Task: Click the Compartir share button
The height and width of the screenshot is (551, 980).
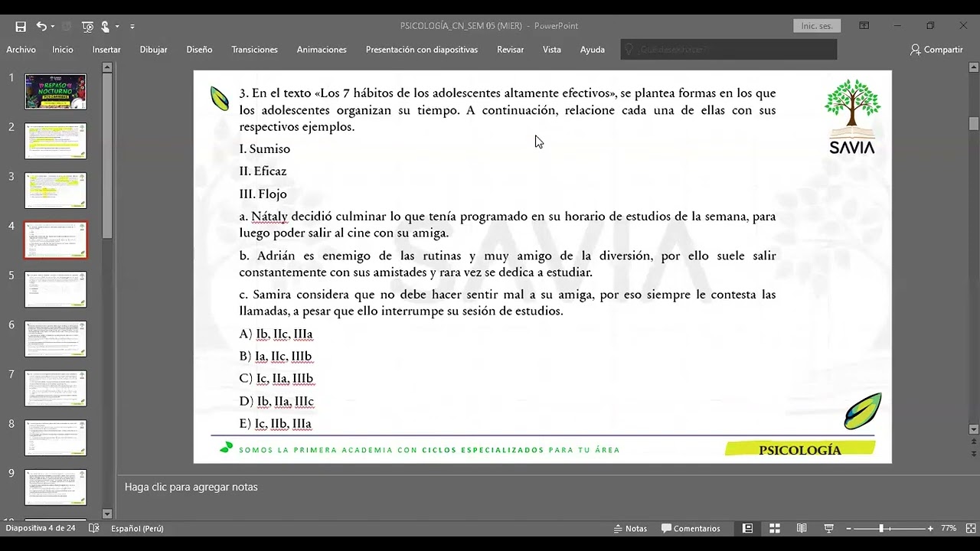Action: (936, 50)
